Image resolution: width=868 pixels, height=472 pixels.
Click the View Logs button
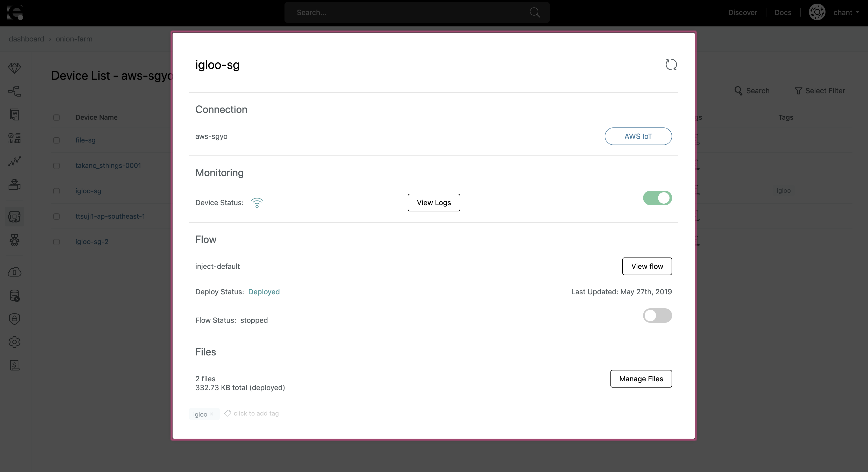(434, 203)
